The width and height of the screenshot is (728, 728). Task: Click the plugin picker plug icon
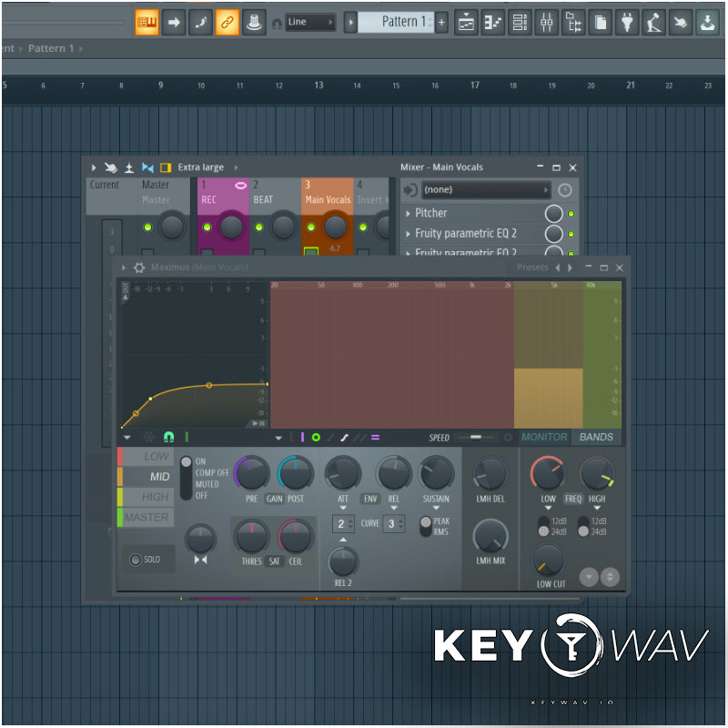coord(627,22)
